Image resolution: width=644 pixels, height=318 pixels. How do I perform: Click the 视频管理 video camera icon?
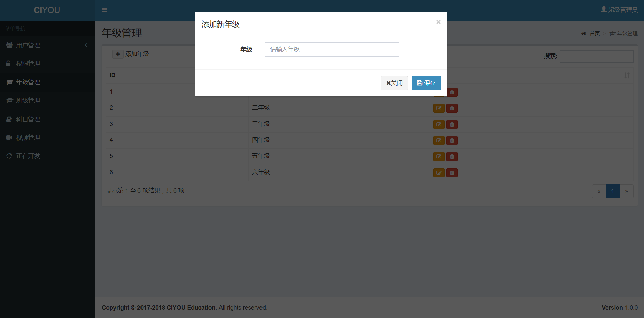(x=9, y=137)
